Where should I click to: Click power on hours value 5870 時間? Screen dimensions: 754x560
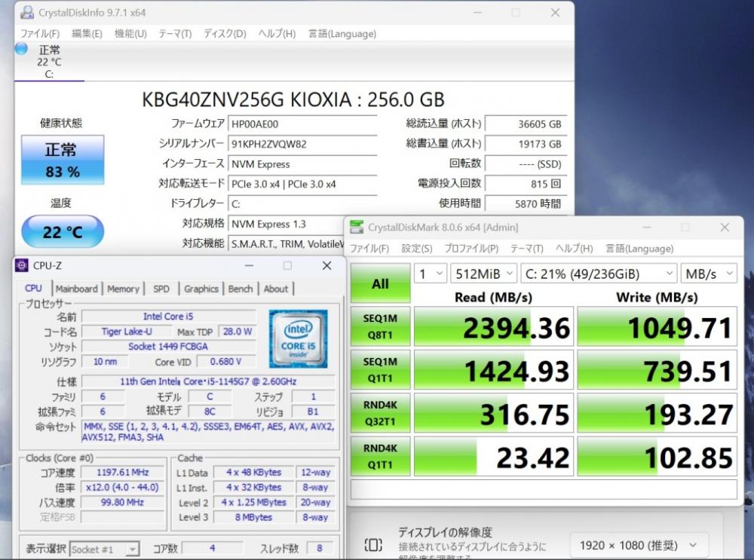(x=526, y=203)
